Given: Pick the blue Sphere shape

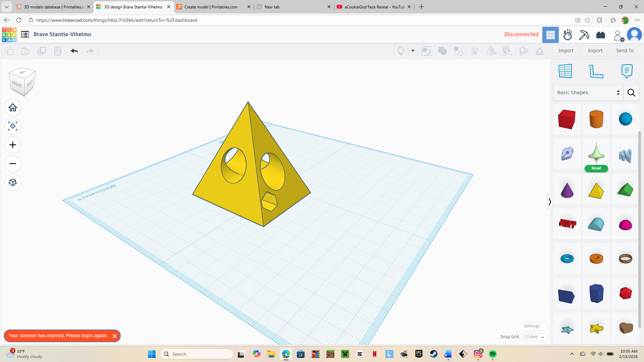Looking at the screenshot, I should coord(625,119).
